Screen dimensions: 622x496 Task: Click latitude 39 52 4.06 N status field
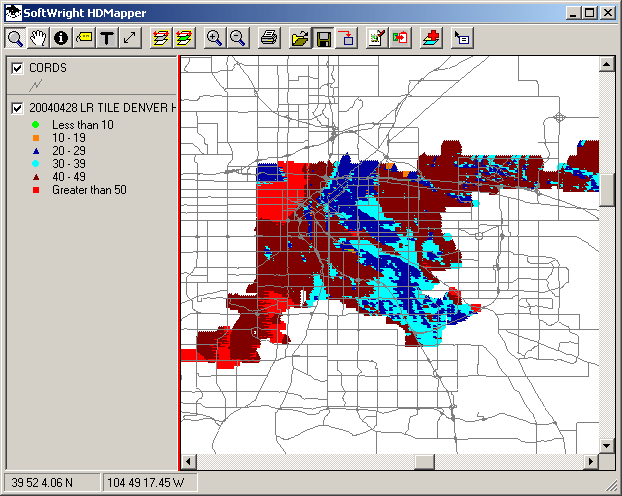52,483
